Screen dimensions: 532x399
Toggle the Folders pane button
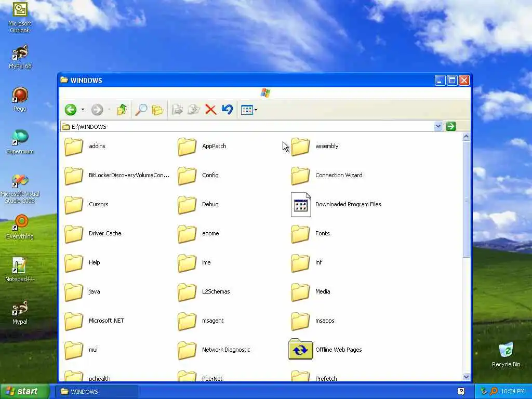[x=157, y=110]
